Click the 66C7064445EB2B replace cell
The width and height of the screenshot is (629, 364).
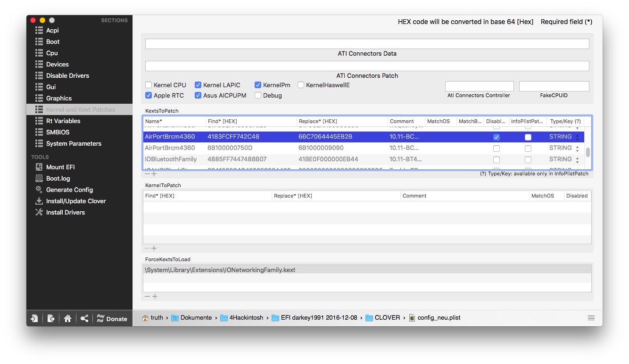pyautogui.click(x=325, y=137)
